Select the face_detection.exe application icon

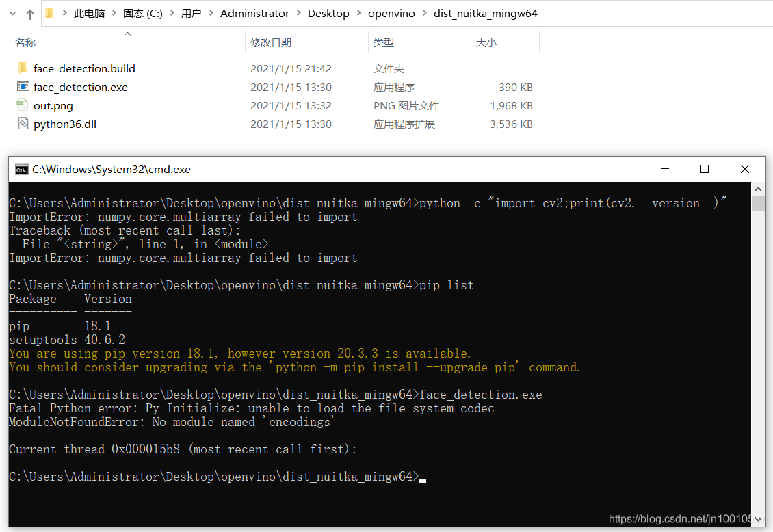[x=23, y=87]
